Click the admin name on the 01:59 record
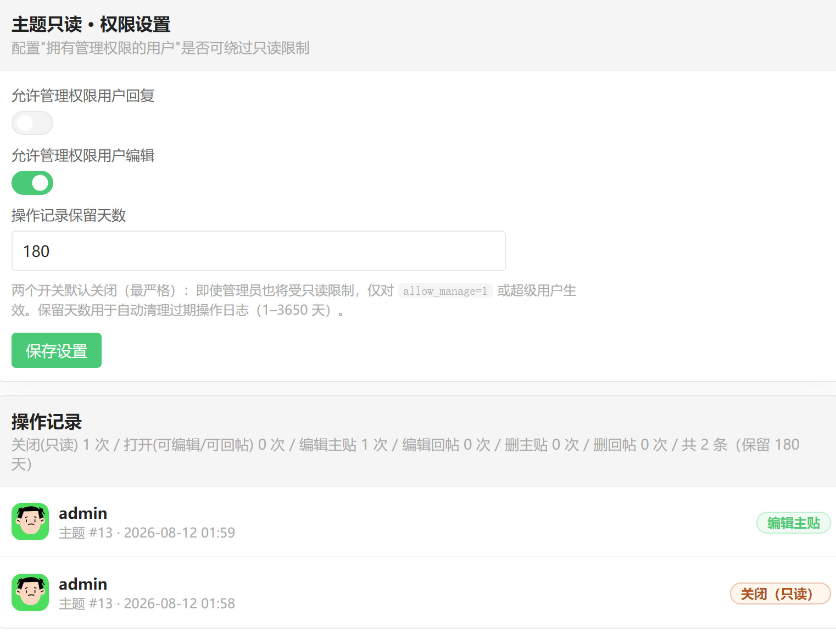 pyautogui.click(x=83, y=513)
